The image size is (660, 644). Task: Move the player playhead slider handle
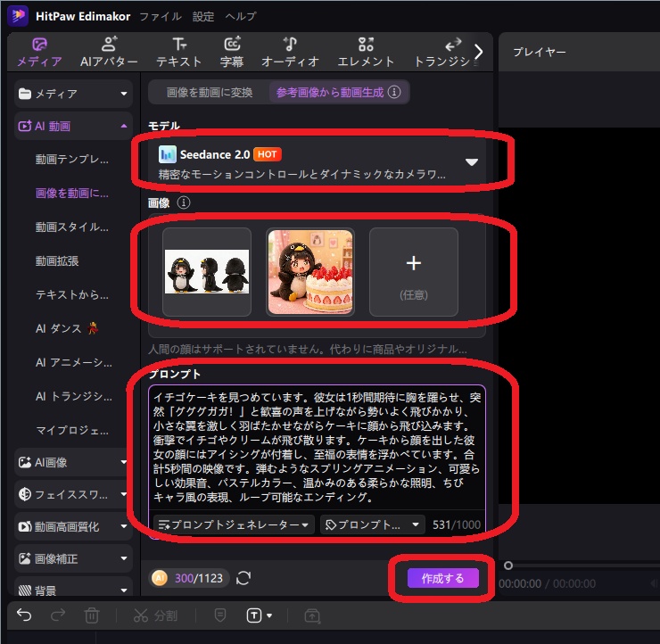508,566
